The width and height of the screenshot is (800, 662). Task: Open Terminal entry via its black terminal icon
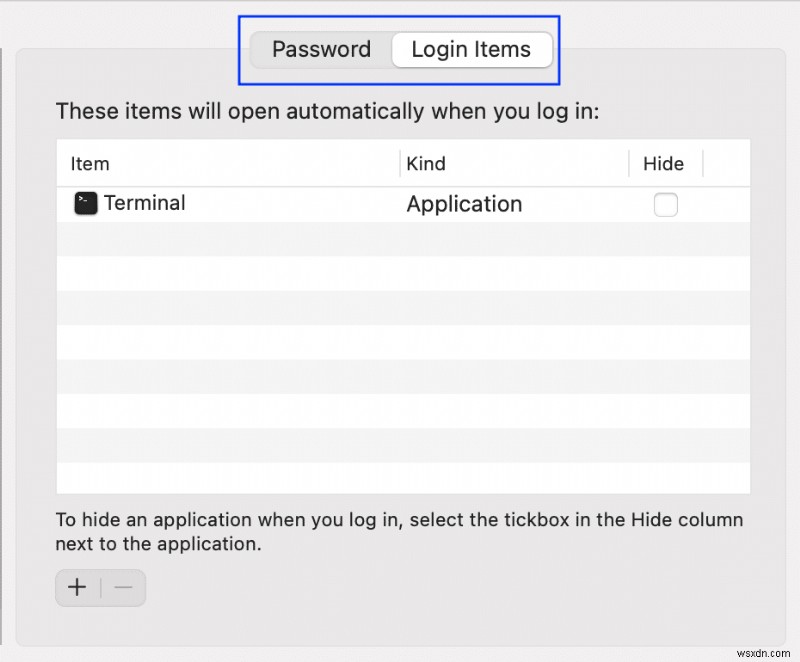click(85, 203)
